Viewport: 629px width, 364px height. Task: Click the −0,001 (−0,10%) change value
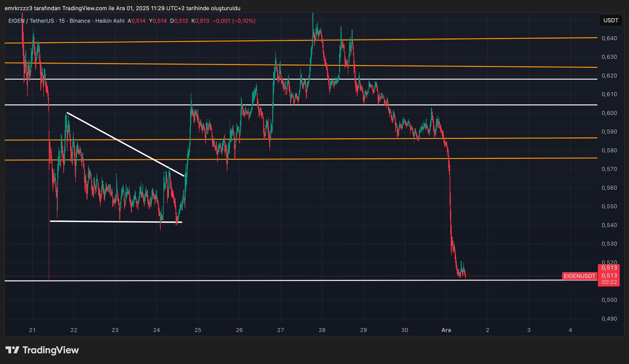234,21
